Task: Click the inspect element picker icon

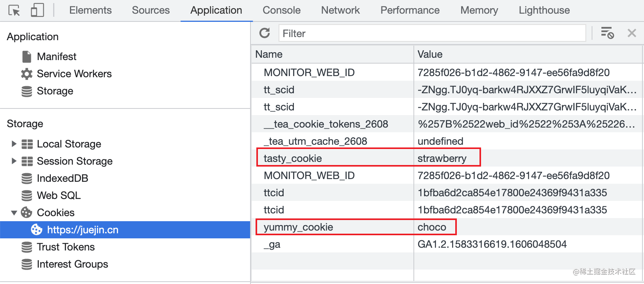Action: (x=14, y=11)
